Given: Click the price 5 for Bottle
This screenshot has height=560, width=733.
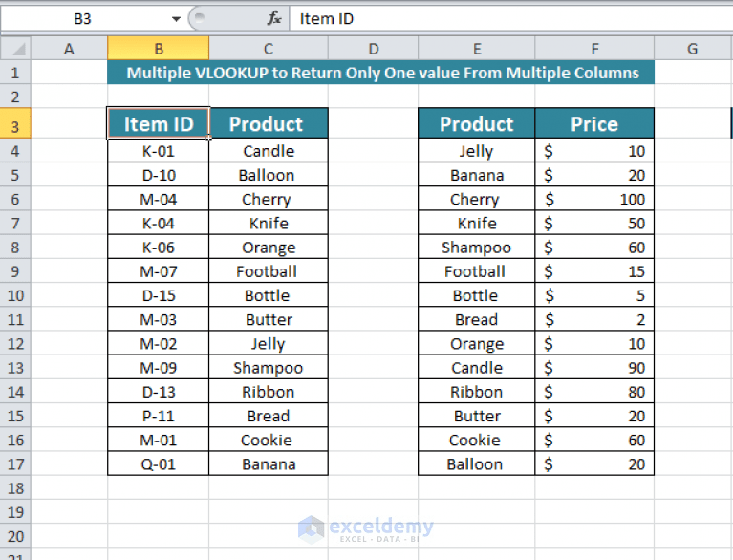Looking at the screenshot, I should 594,295.
